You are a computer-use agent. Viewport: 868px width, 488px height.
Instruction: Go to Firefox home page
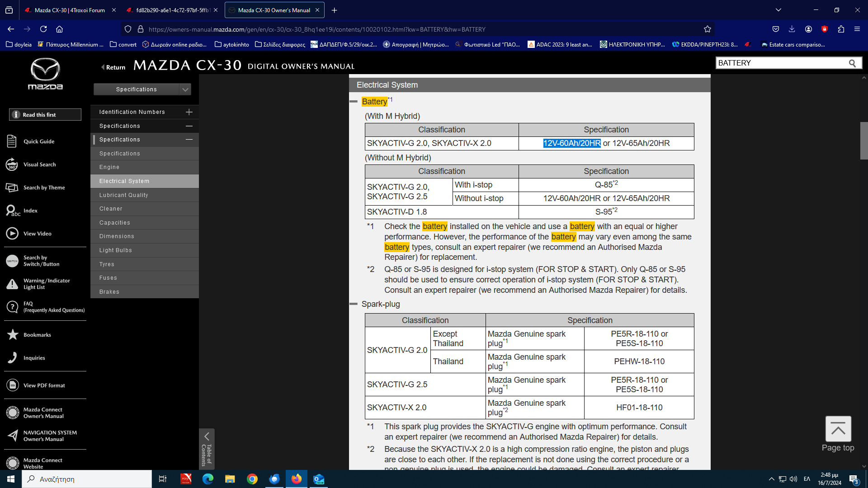pyautogui.click(x=59, y=29)
